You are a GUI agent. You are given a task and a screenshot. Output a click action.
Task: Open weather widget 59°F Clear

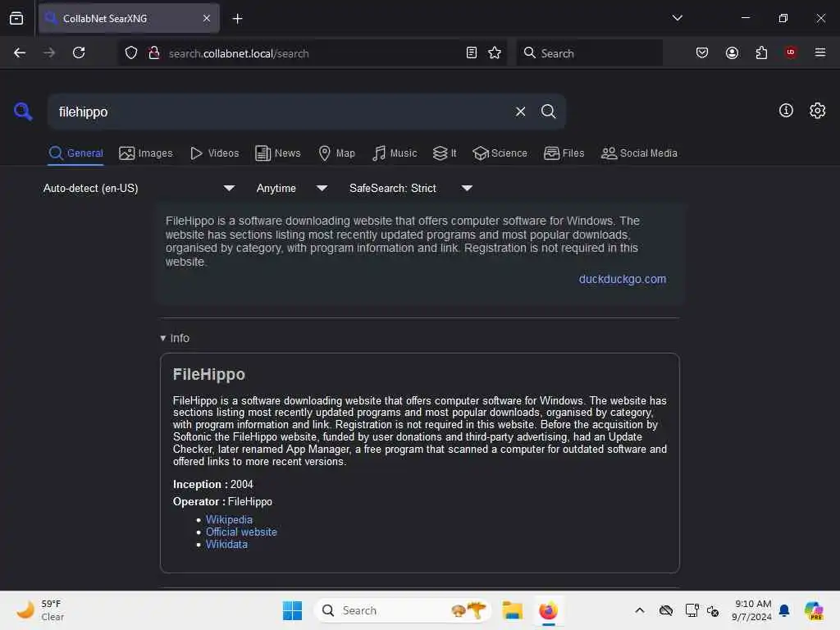pos(40,610)
